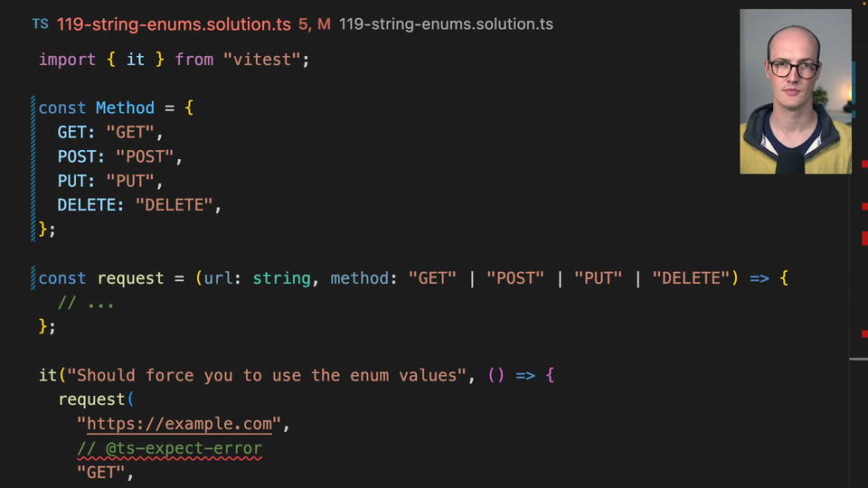Click the blue git change bar beside "const request"
Screen dimensions: 868x488
pos(34,277)
